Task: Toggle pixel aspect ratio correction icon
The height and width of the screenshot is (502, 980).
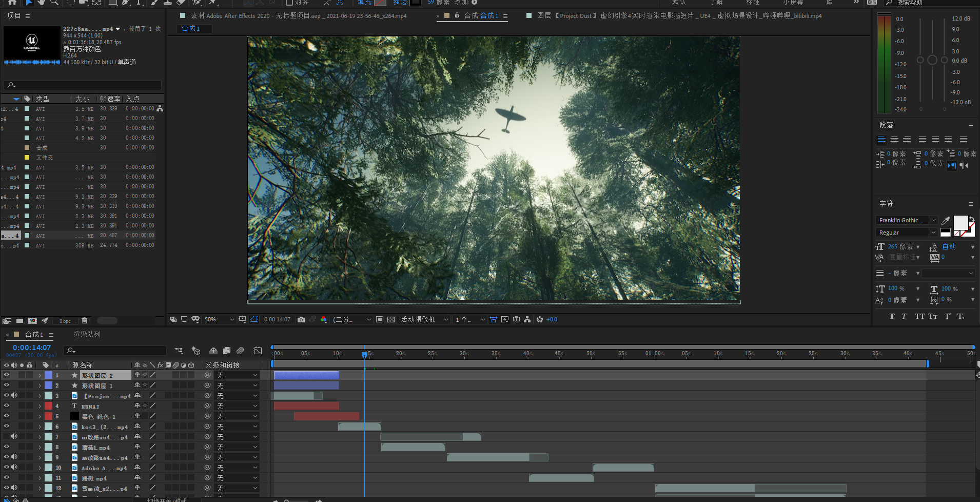Action: (x=494, y=319)
